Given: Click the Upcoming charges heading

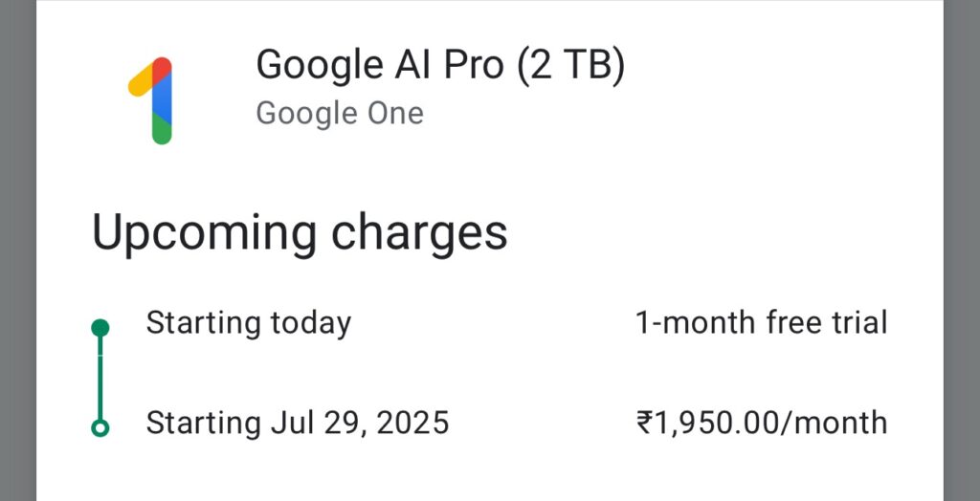Looking at the screenshot, I should coord(300,234).
